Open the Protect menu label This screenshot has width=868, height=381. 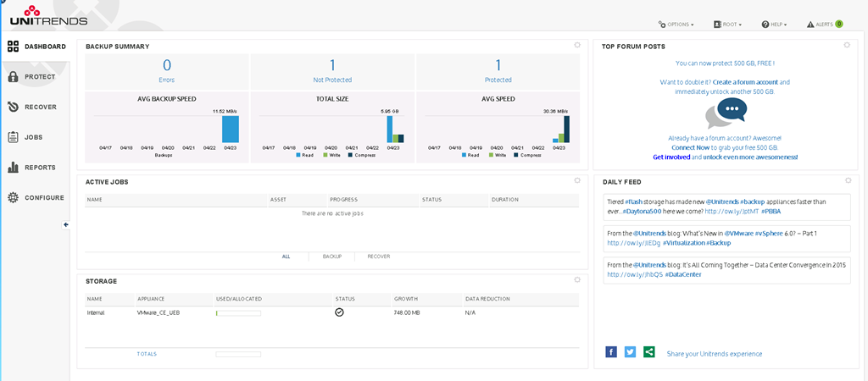coord(40,77)
